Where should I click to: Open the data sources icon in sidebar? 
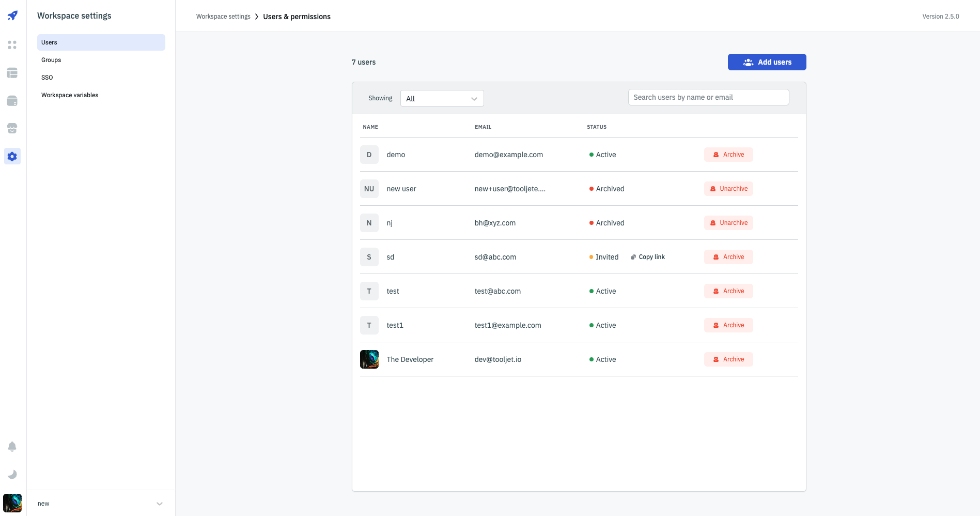click(12, 101)
